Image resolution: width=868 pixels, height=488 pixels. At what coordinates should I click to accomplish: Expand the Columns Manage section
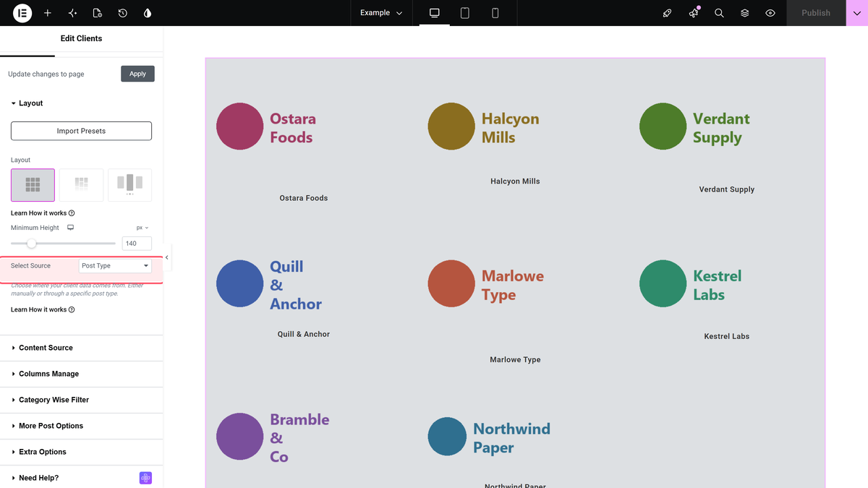[81, 374]
